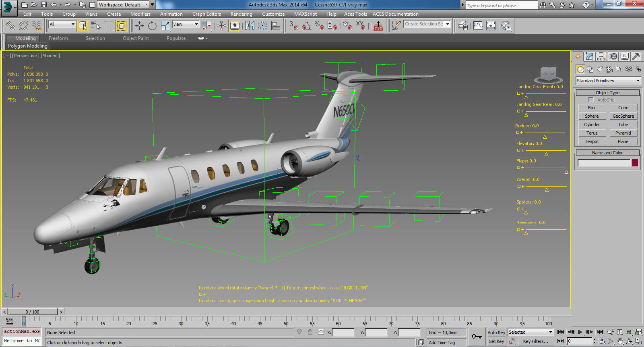Image resolution: width=644 pixels, height=347 pixels.
Task: Toggle Angle Snap
Action: point(306,26)
